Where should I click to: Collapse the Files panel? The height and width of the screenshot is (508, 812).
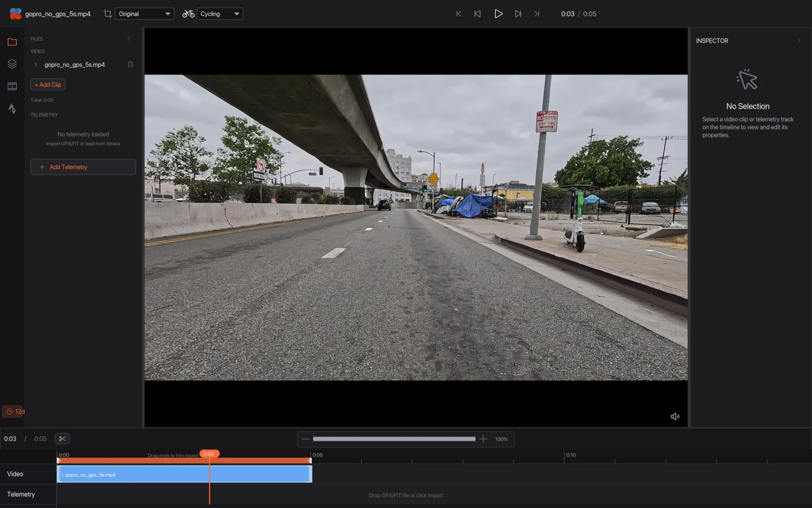point(129,39)
